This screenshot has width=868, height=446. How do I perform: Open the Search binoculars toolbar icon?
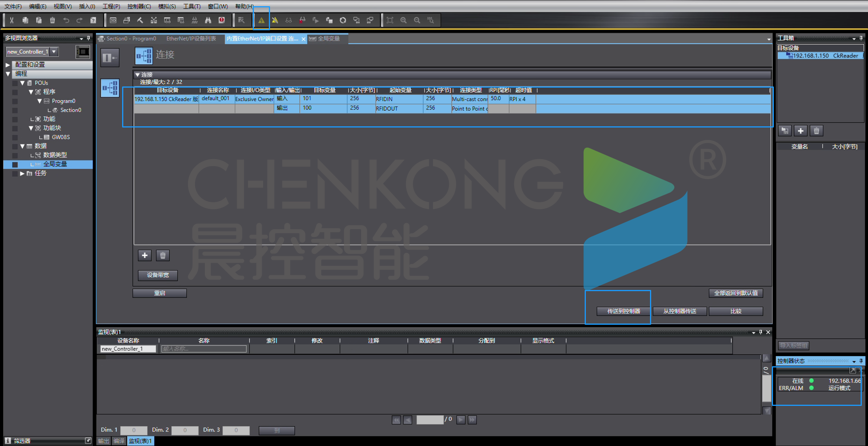point(208,20)
